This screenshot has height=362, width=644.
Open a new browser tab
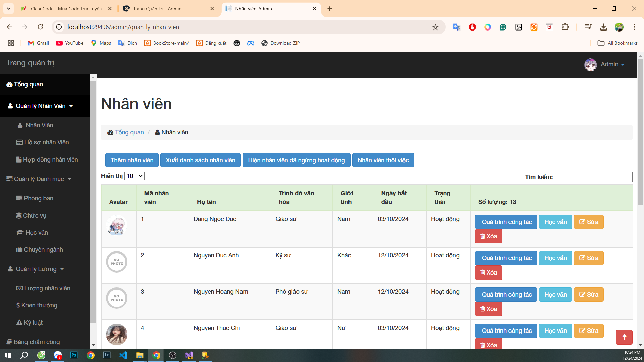(x=330, y=9)
